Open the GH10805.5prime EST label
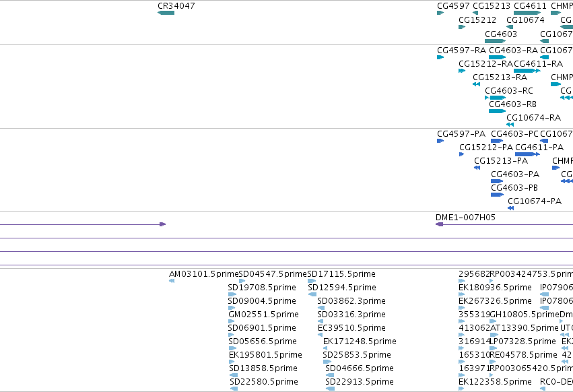Viewport: 573px width, 392px height. 525,315
